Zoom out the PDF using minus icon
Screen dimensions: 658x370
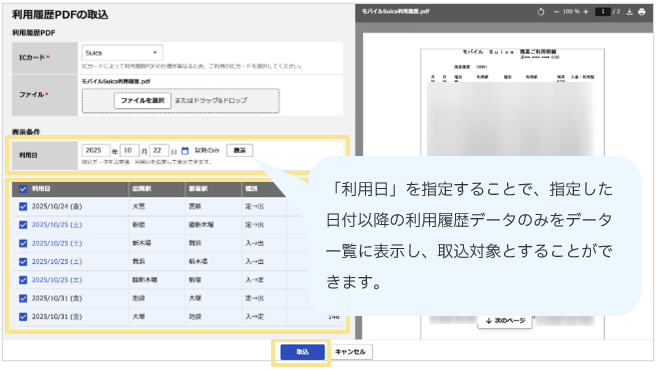(x=556, y=12)
